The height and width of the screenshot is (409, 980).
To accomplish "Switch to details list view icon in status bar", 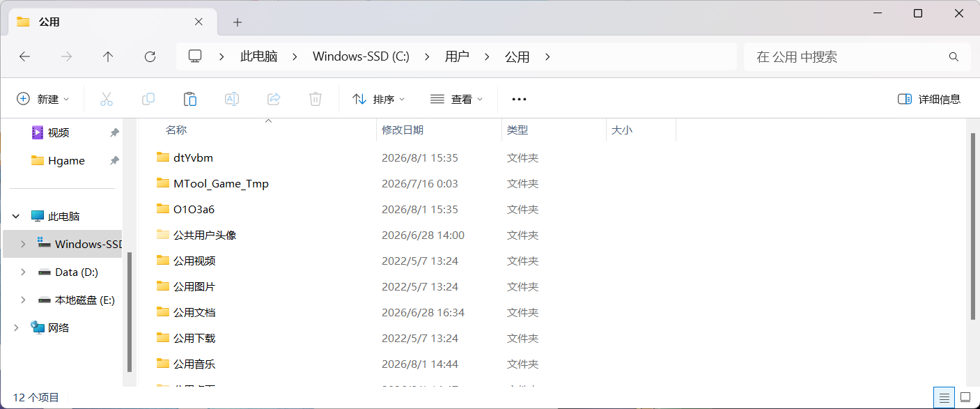I will tap(944, 398).
